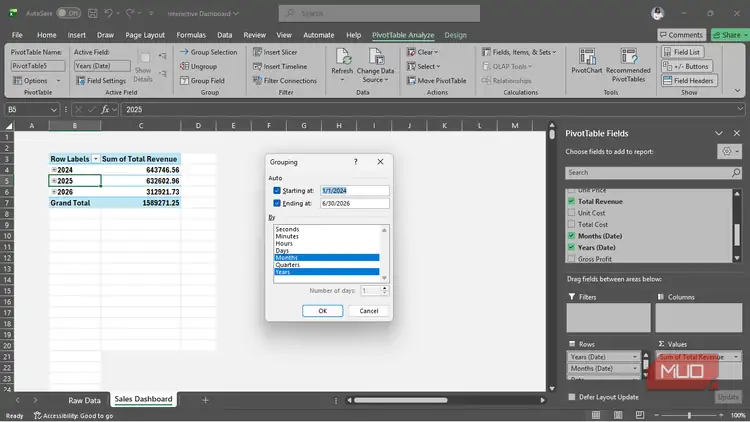Uncheck Total Revenue field

(x=571, y=201)
